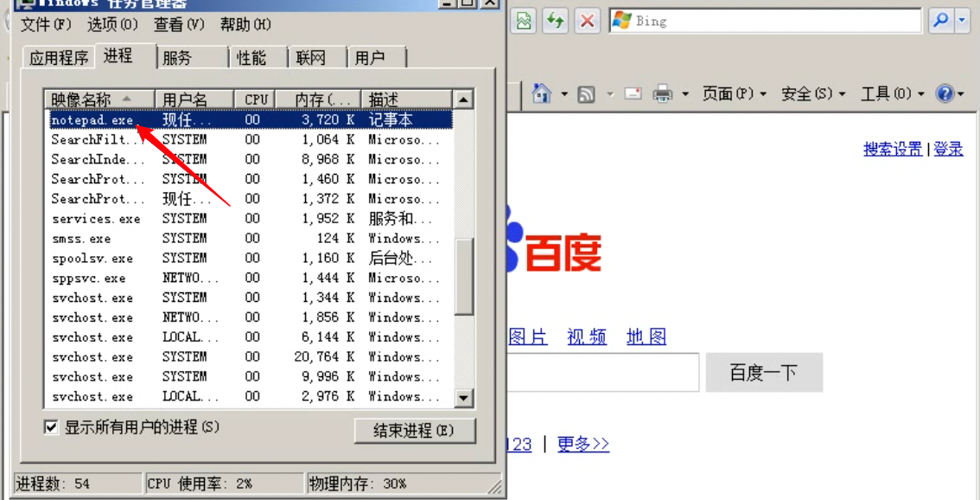This screenshot has width=980, height=500.
Task: Click the Bing search magnifier button
Action: (x=940, y=21)
